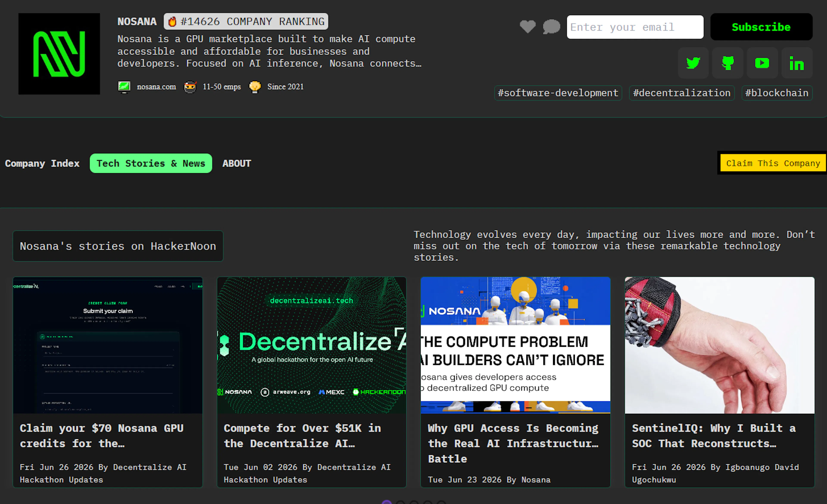Open story SentinelIQ: Why I Built a SOC
This screenshot has width=827, height=504.
[x=714, y=436]
